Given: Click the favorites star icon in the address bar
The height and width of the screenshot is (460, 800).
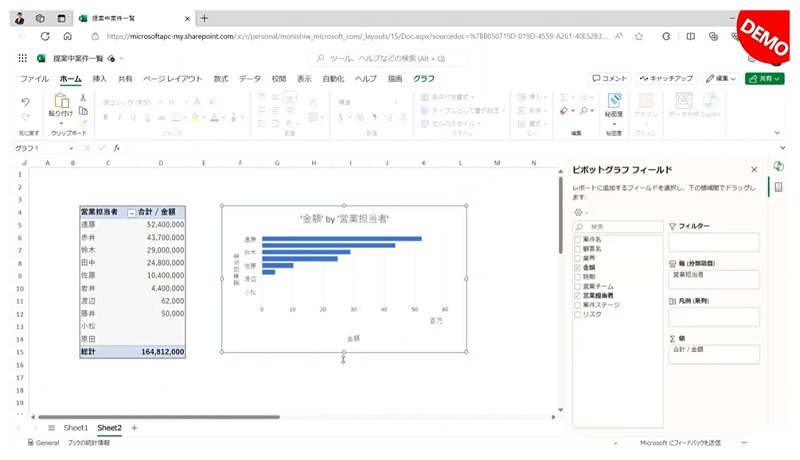Looking at the screenshot, I should pyautogui.click(x=639, y=36).
